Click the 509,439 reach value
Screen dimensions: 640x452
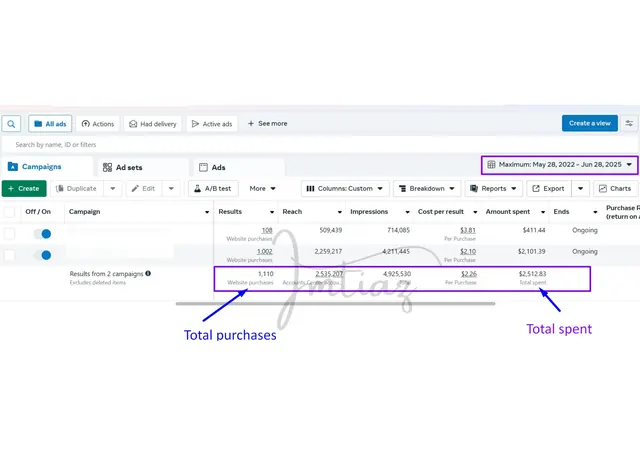(331, 230)
